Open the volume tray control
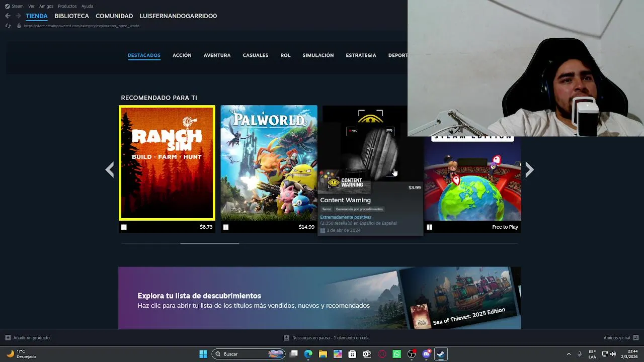 (613, 354)
